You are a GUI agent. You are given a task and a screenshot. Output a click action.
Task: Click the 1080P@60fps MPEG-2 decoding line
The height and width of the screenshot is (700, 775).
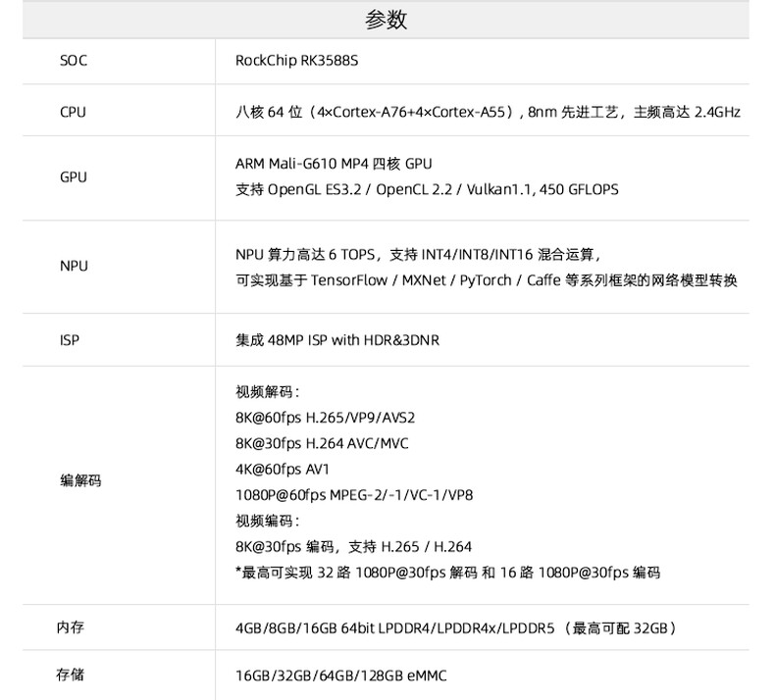pos(354,495)
